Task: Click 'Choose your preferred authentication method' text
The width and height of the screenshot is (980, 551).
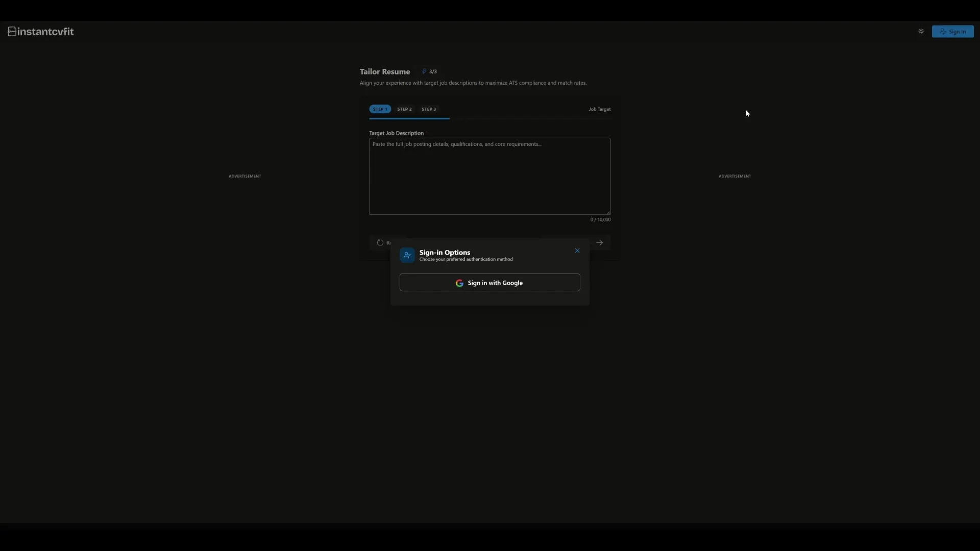Action: 466,260
